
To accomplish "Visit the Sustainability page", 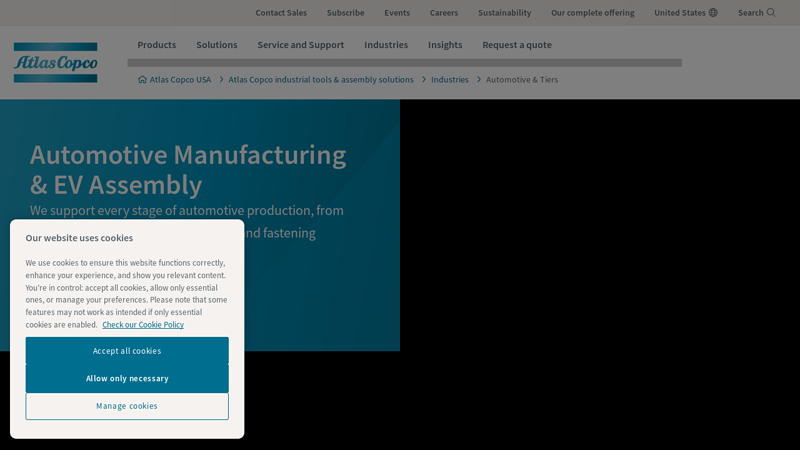I will [x=504, y=13].
